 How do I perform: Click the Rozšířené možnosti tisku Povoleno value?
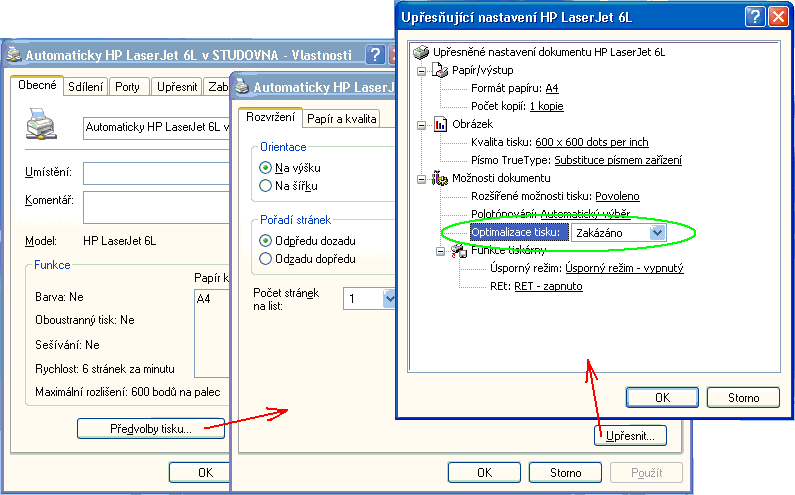coord(617,196)
